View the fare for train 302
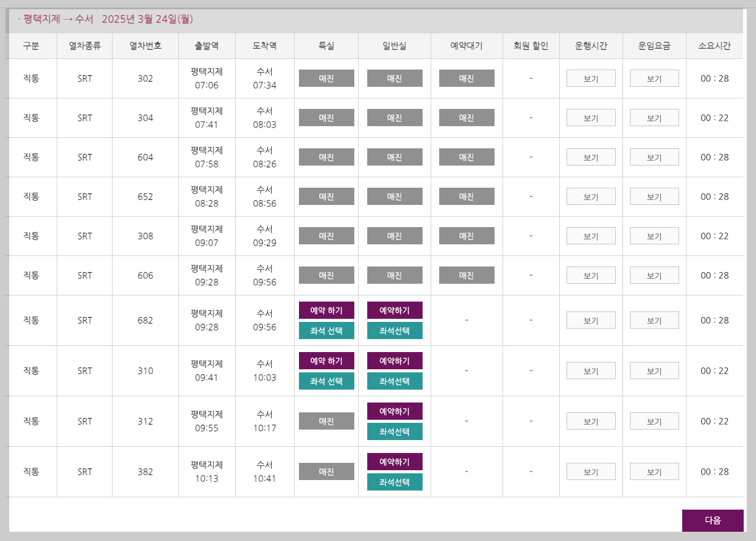The image size is (756, 541). [x=654, y=78]
